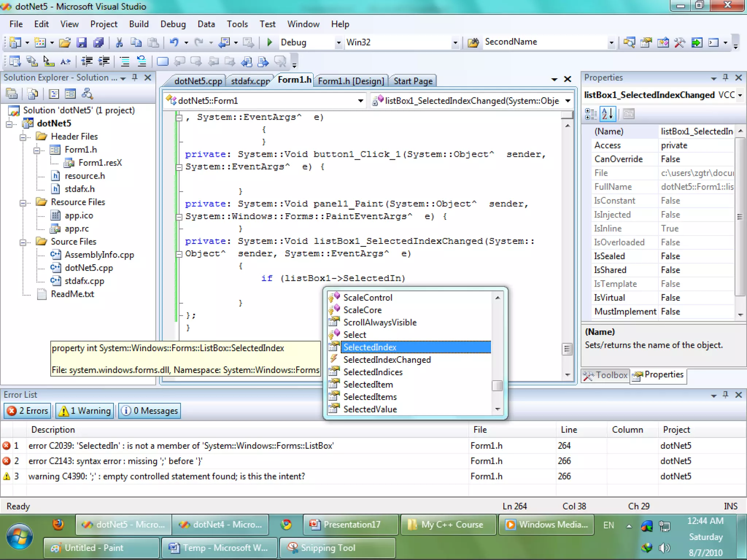Collapse the Form1.h tree node
747x560 pixels.
point(36,150)
